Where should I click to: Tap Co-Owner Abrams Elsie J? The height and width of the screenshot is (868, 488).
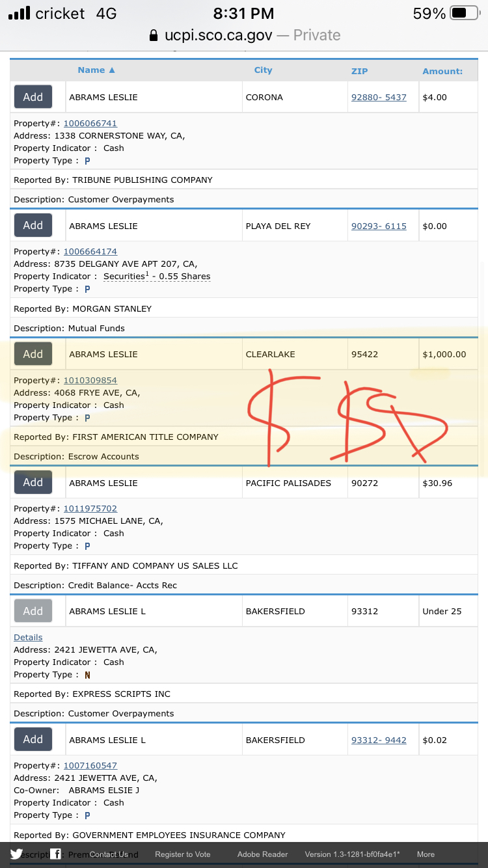click(x=77, y=790)
